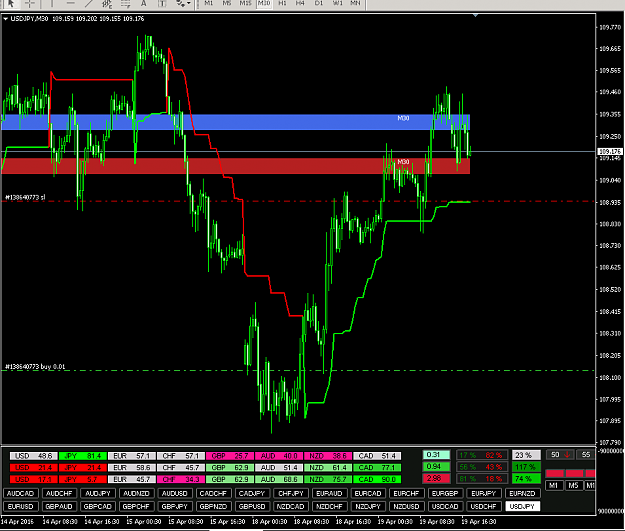Select the cursor arrow tool
This screenshot has height=531, width=625.
coord(11,4)
